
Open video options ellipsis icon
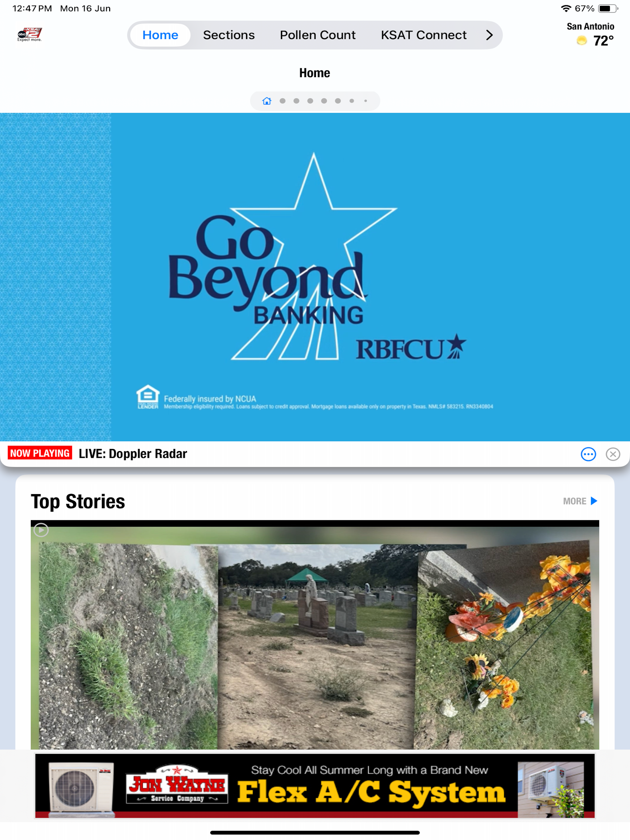[x=588, y=454]
